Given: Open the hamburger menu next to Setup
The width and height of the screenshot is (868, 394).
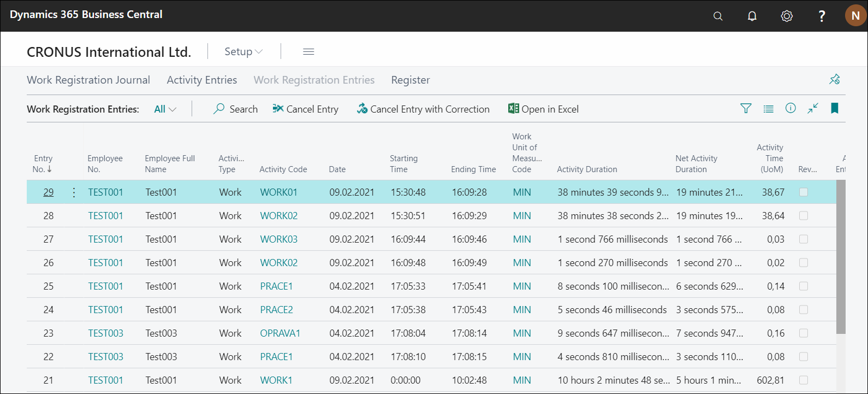Looking at the screenshot, I should [308, 51].
